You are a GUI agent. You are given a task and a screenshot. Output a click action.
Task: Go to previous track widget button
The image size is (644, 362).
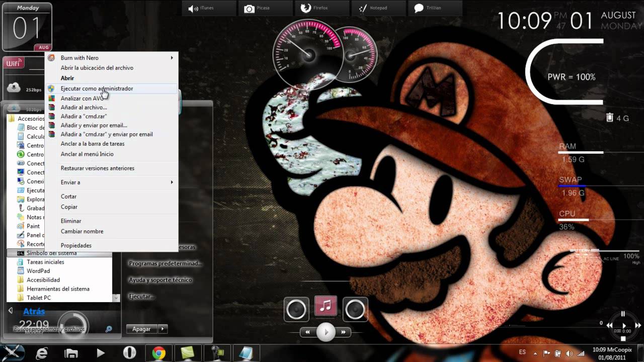point(308,332)
